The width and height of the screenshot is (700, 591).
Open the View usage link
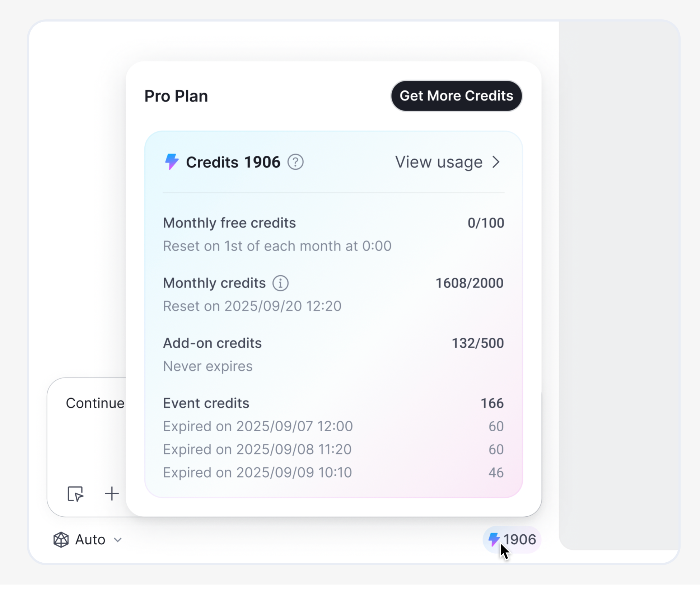click(439, 162)
